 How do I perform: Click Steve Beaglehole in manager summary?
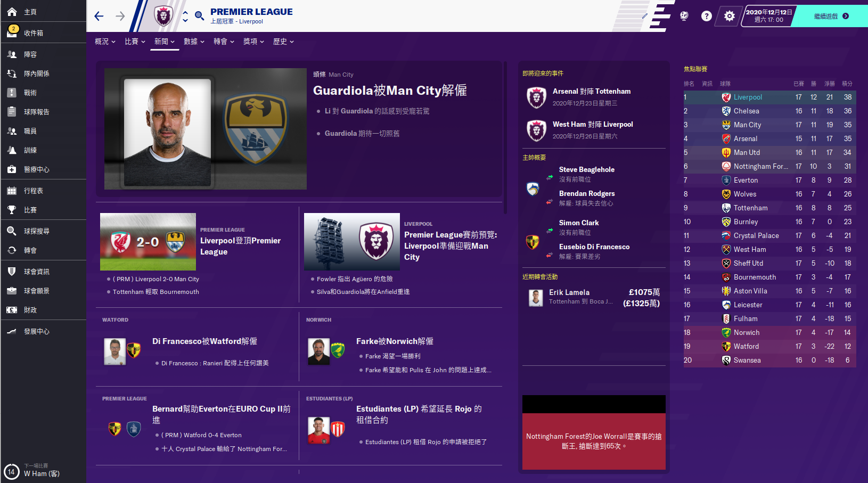(587, 169)
